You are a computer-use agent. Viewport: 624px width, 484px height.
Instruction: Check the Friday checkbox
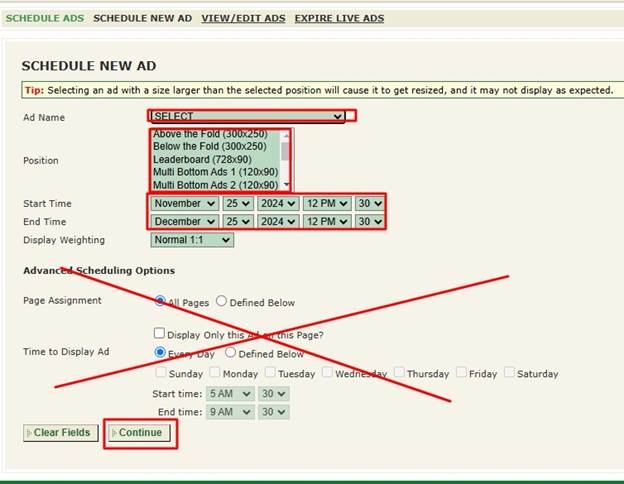[461, 372]
